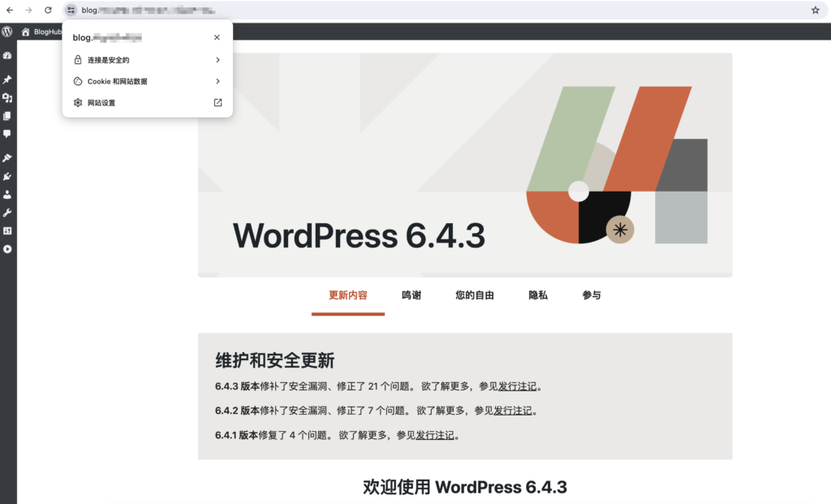Open the Users icon in sidebar

7,195
